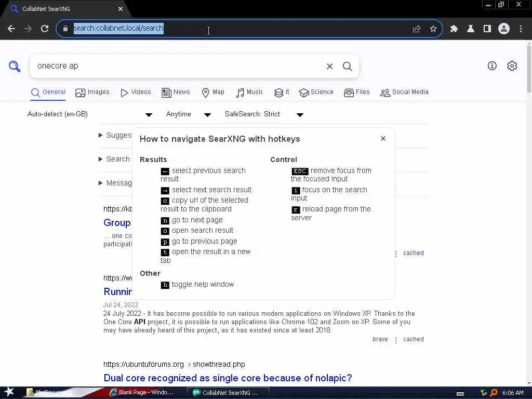Click the ESC key badge in Control

300,171
